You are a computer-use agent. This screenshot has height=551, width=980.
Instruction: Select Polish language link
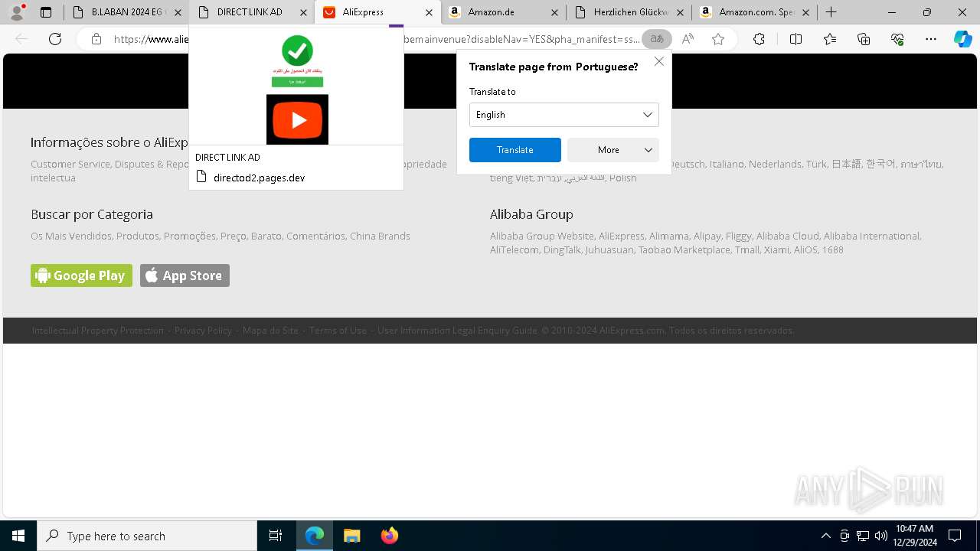(622, 178)
